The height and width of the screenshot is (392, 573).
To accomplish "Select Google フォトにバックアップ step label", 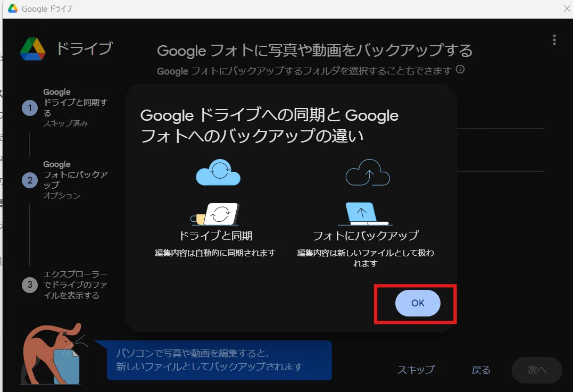I will pyautogui.click(x=75, y=174).
